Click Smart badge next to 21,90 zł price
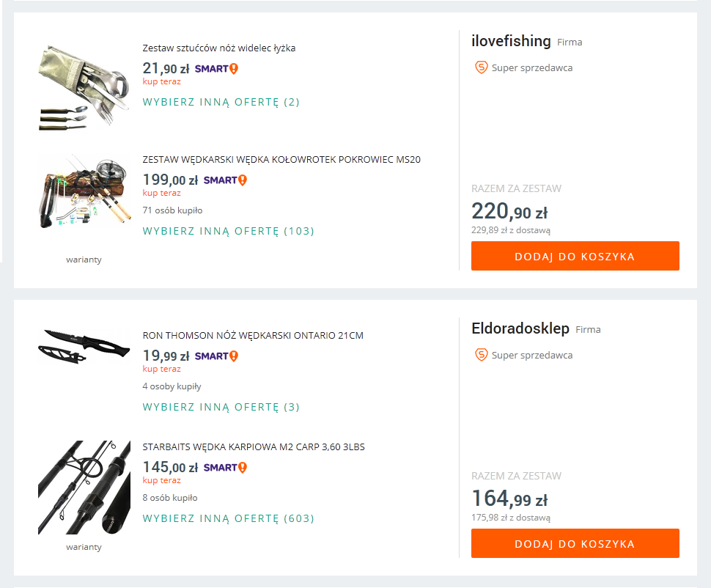This screenshot has width=711, height=588. click(x=216, y=69)
